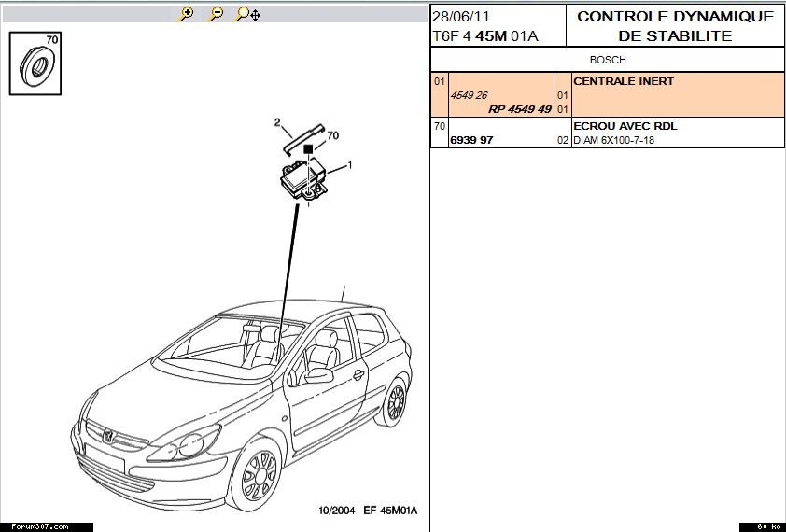Click the zoom in magnifier icon
The width and height of the screenshot is (786, 532).
[187, 14]
